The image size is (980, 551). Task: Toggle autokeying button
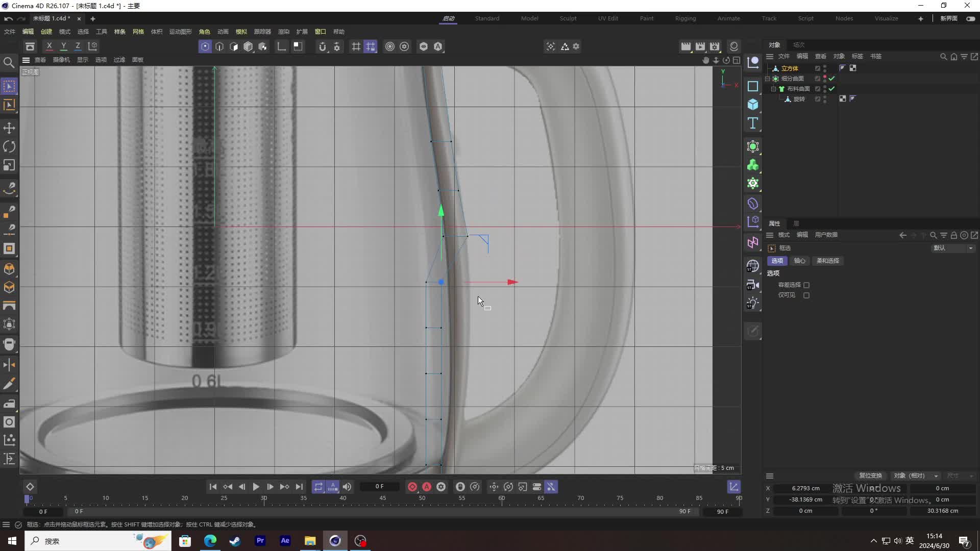pos(427,487)
